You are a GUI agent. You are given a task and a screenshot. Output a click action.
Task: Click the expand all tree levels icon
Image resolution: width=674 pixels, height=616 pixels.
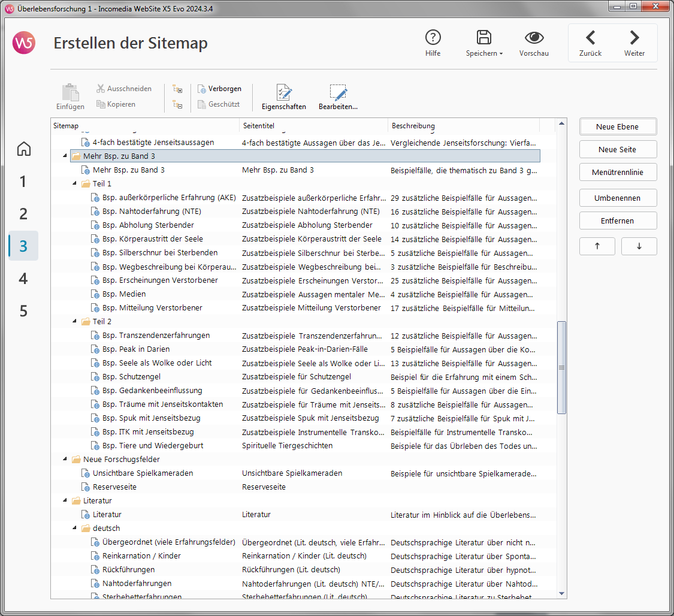click(x=177, y=89)
